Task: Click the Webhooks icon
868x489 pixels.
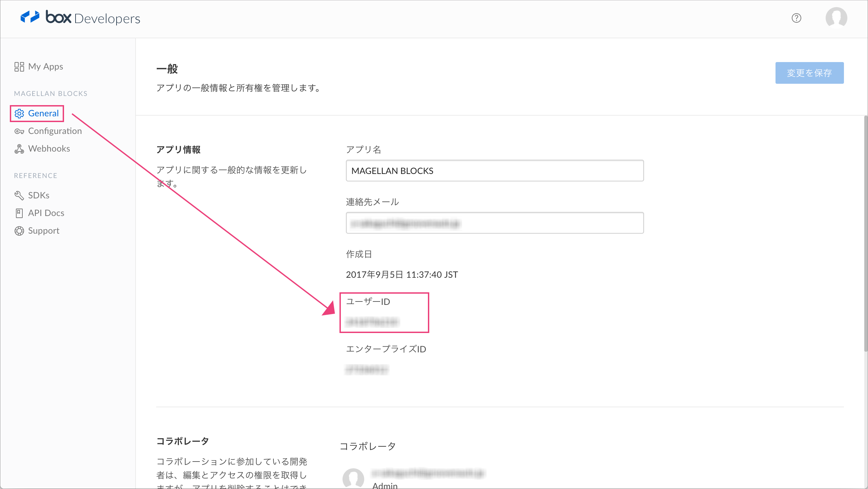Action: coord(19,149)
